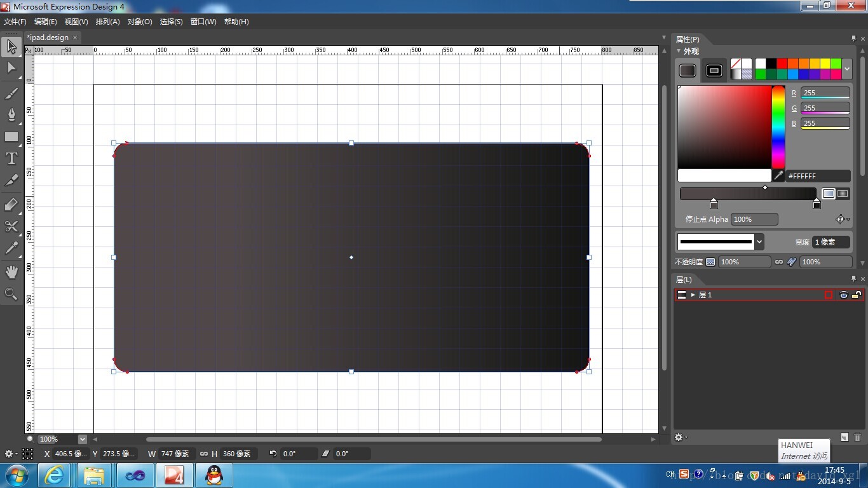
Task: Click the Fill tab in Appearance
Action: tap(688, 71)
